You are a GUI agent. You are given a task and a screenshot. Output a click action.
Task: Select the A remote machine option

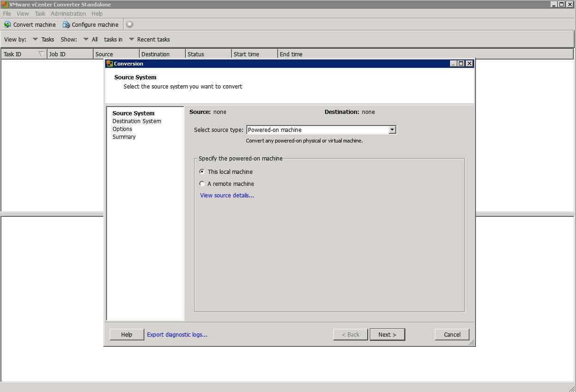pyautogui.click(x=202, y=184)
